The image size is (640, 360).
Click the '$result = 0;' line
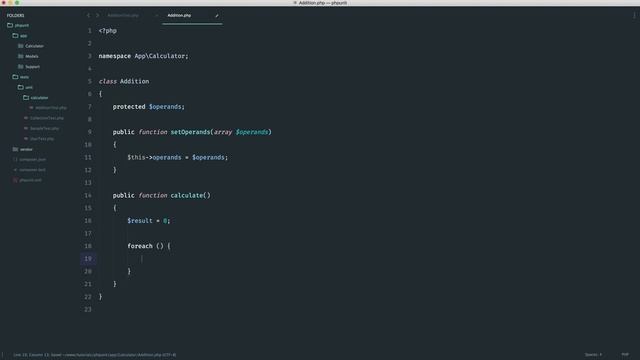(x=149, y=220)
